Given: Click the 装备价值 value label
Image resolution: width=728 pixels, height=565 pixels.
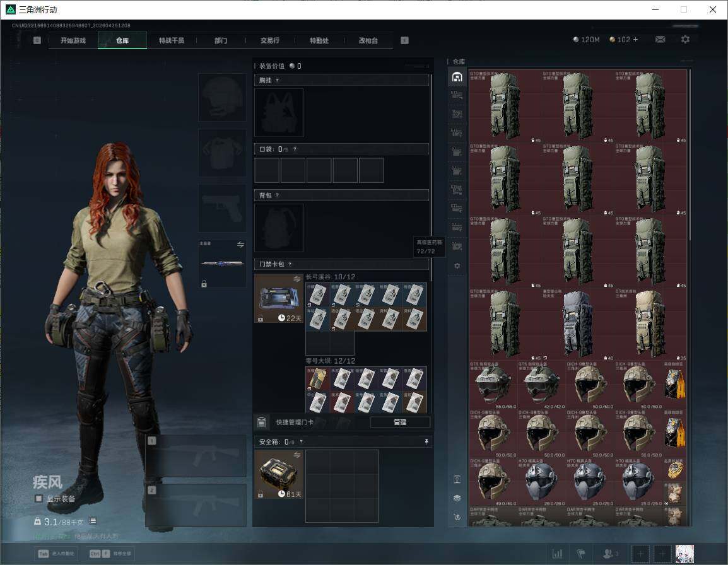Looking at the screenshot, I should [280, 66].
